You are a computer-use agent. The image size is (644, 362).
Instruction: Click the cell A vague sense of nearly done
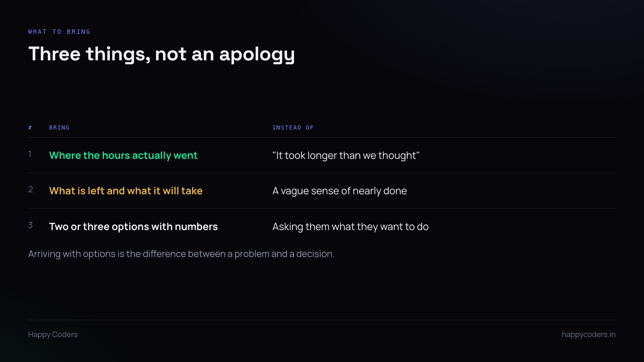pyautogui.click(x=340, y=191)
